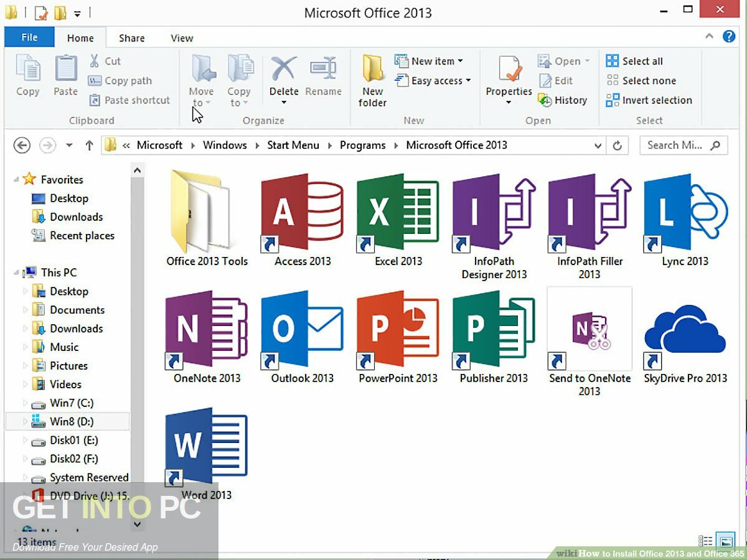This screenshot has height=560, width=747.
Task: Open the File menu tab
Action: click(29, 37)
